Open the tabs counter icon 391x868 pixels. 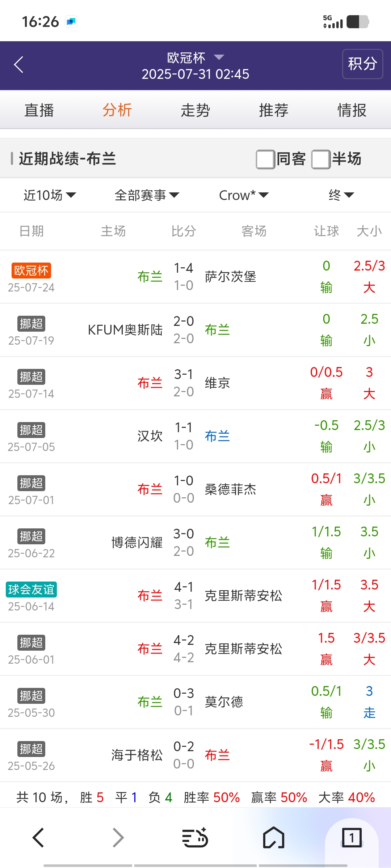352,838
